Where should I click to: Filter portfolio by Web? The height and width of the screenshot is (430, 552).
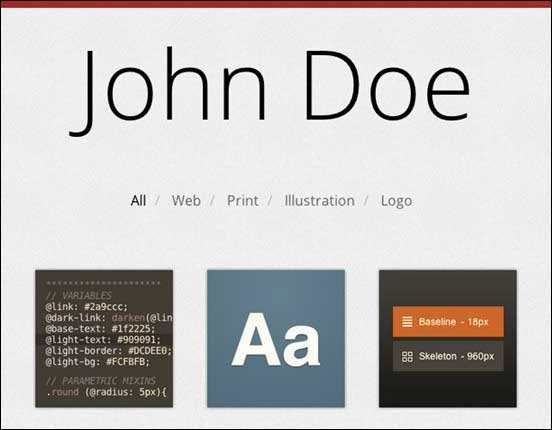186,201
